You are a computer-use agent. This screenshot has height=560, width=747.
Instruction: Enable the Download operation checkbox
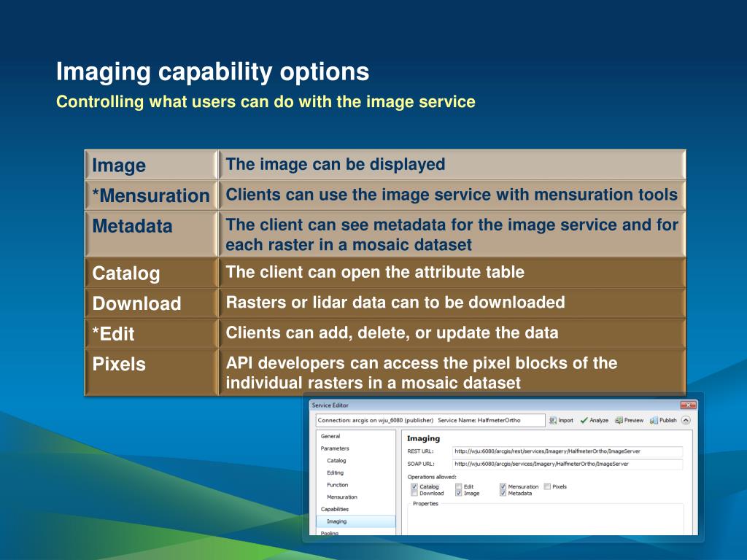click(x=414, y=494)
